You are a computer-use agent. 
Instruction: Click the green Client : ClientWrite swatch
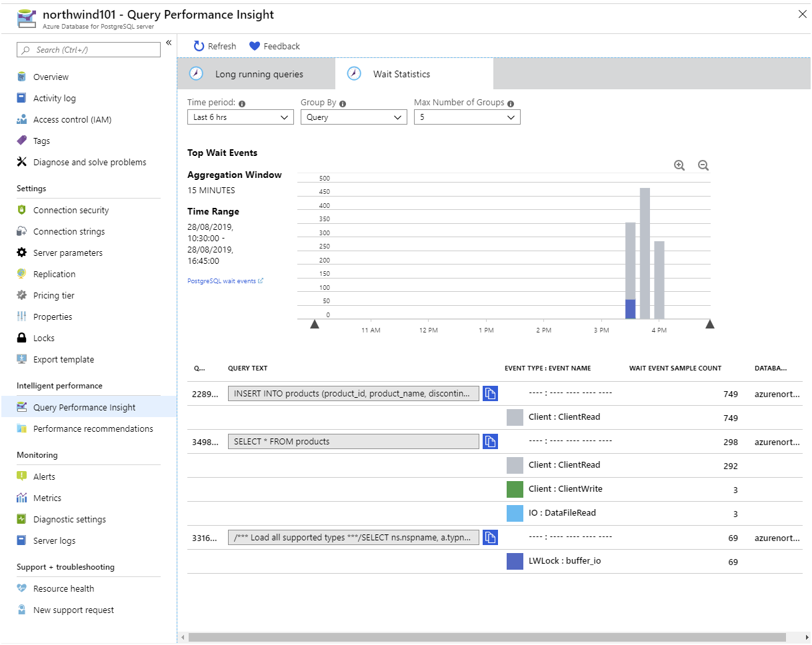(515, 489)
